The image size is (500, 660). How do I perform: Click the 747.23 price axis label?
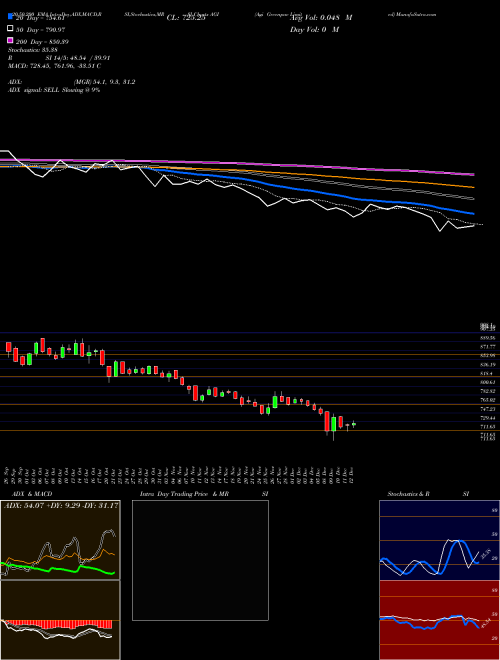(488, 409)
